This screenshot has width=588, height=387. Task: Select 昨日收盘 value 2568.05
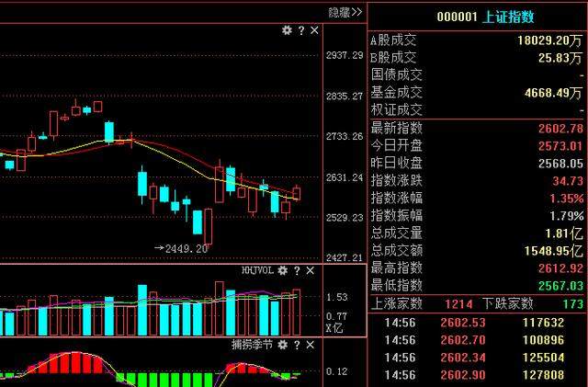pos(561,164)
